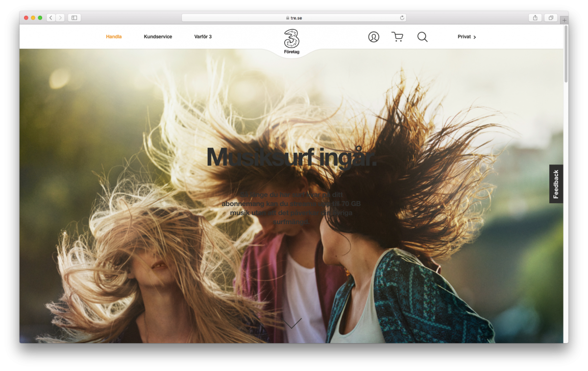Go back to the previous page
The width and height of the screenshot is (588, 371).
51,18
